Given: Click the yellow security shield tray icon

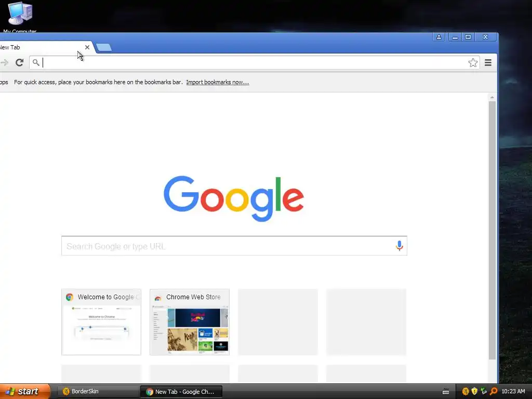Looking at the screenshot, I should [x=474, y=392].
